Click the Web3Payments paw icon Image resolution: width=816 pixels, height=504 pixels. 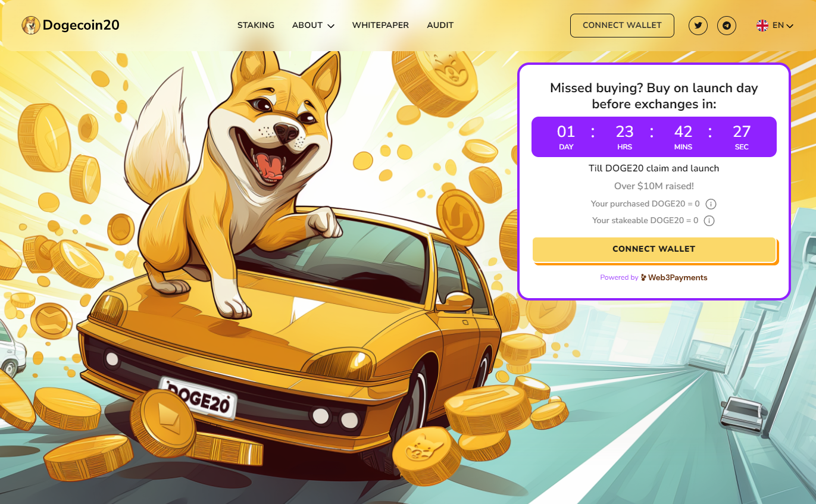(644, 278)
